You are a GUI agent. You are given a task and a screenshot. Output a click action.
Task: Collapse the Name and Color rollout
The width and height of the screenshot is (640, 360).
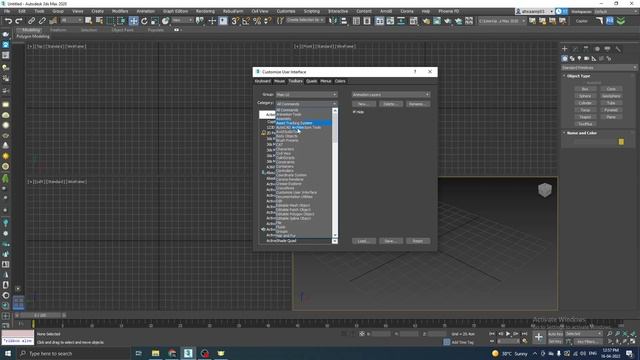click(x=581, y=133)
